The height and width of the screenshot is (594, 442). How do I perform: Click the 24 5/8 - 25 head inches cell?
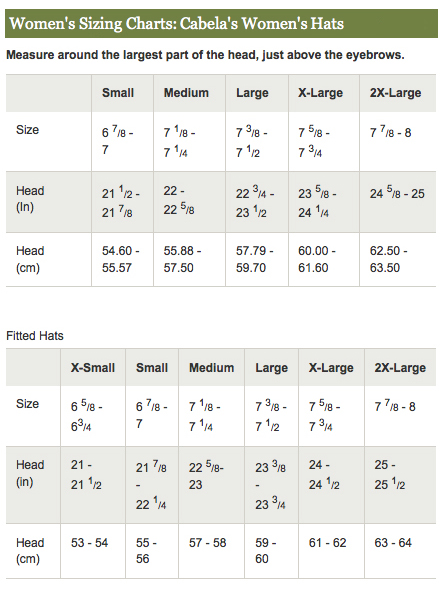398,202
